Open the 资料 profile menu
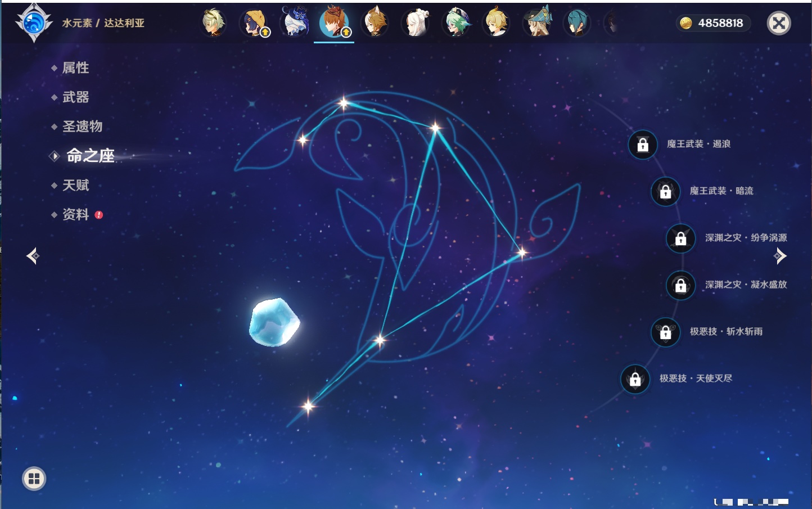This screenshot has height=509, width=812. 75,214
